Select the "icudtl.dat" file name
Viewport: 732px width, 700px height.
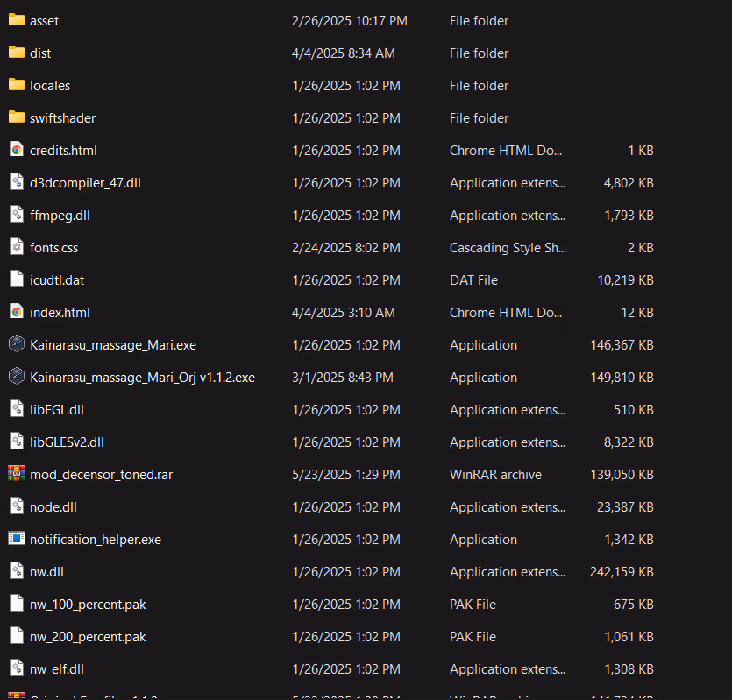pyautogui.click(x=57, y=280)
